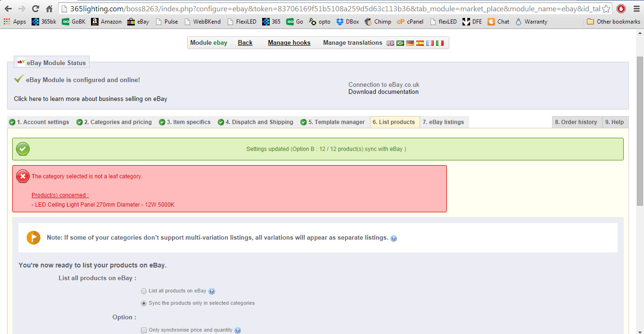Enable Only synchronise price and quantity

[x=144, y=330]
